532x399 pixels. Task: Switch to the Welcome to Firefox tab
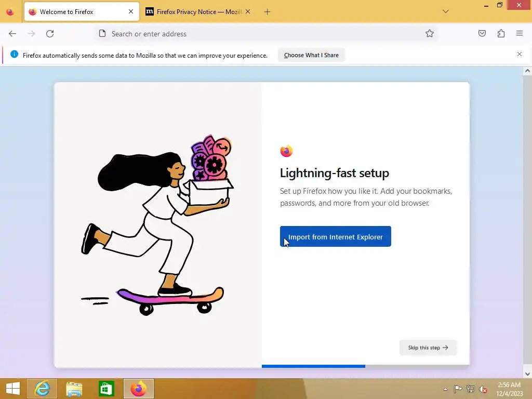coord(82,12)
